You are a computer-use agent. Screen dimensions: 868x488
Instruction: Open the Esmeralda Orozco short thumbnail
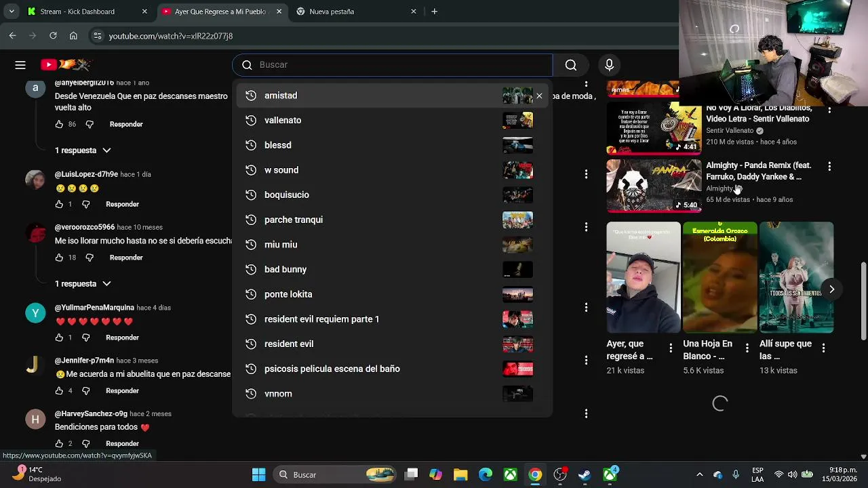(x=719, y=277)
